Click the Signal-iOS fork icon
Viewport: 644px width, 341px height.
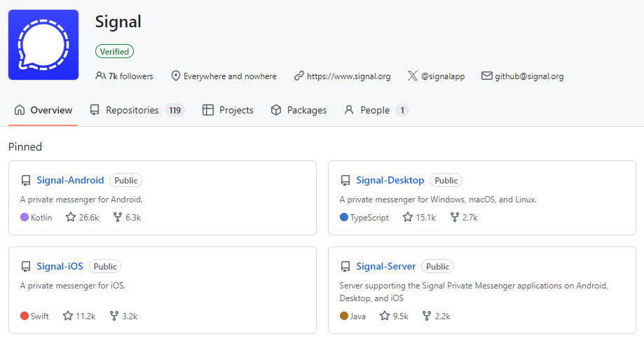[114, 316]
